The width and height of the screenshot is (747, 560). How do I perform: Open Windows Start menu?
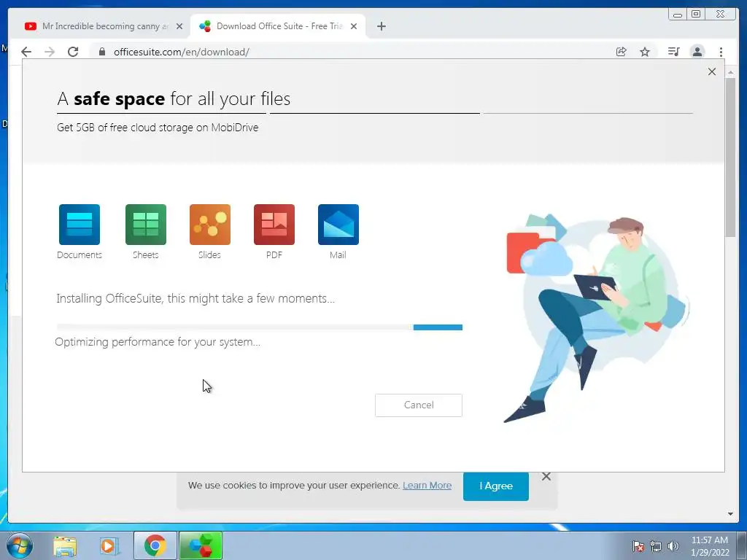pos(19,545)
